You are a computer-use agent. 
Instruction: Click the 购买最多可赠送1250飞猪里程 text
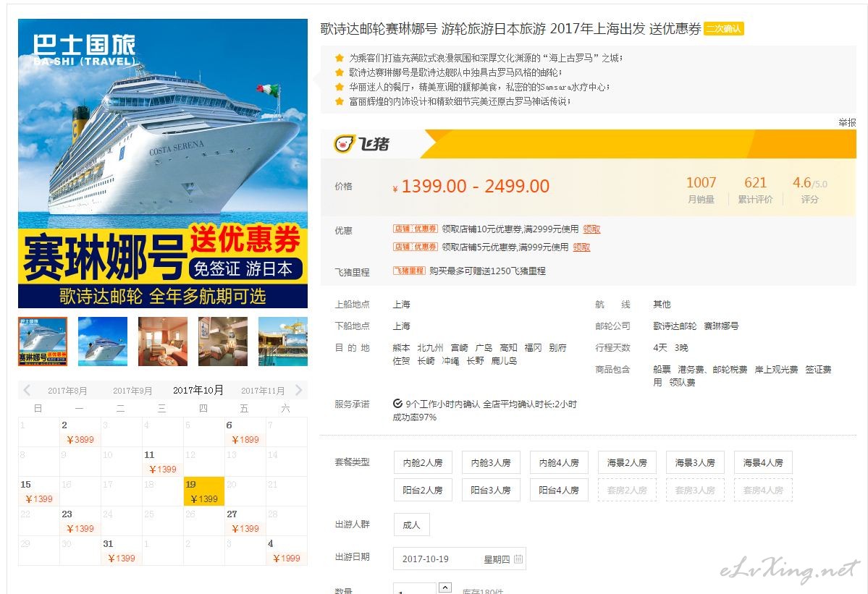(487, 271)
